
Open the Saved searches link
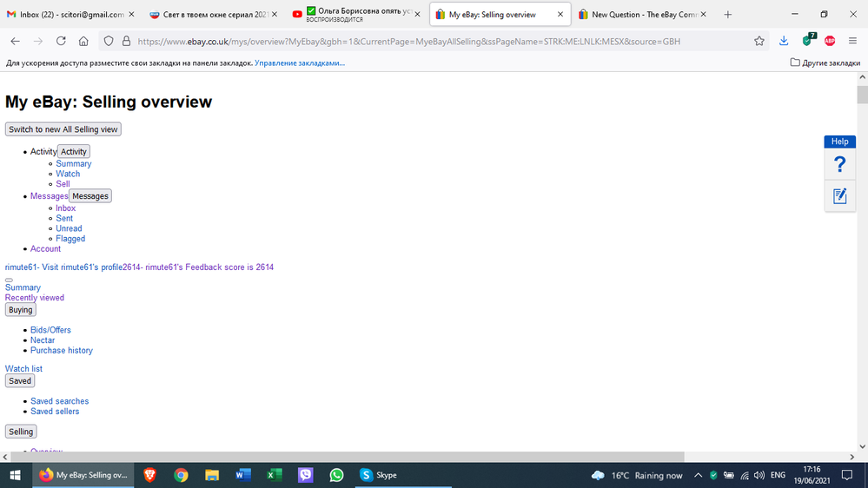pyautogui.click(x=59, y=401)
